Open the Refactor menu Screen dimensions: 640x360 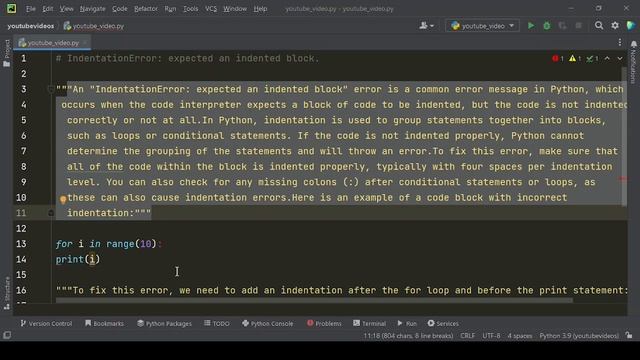[146, 9]
